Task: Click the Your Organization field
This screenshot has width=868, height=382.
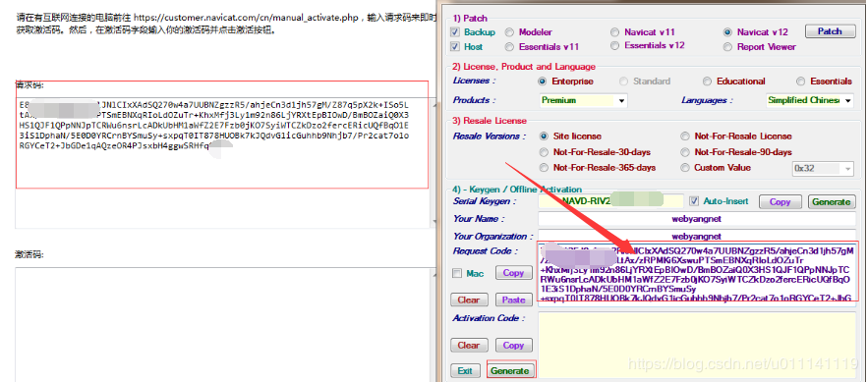Action: click(696, 236)
